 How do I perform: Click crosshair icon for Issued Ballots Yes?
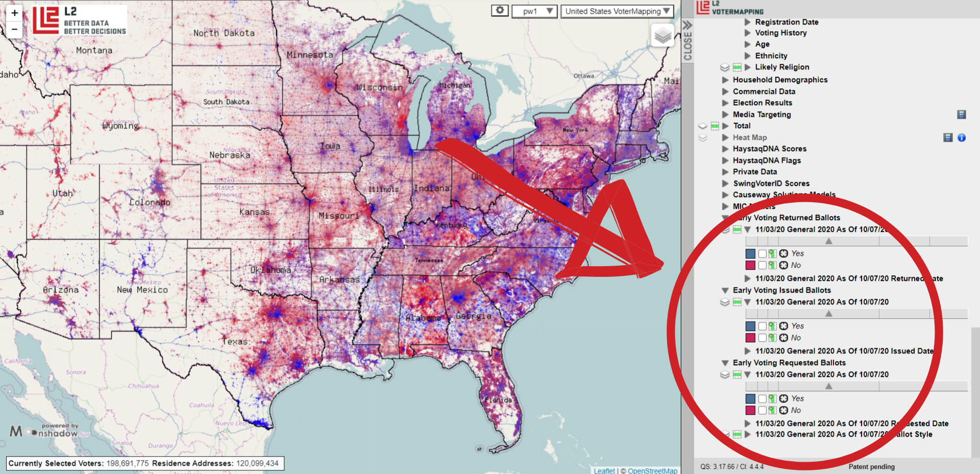pos(783,326)
